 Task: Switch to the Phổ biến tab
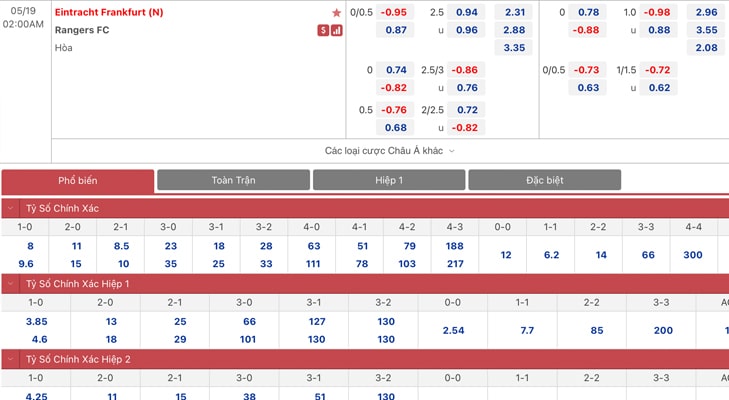click(78, 181)
